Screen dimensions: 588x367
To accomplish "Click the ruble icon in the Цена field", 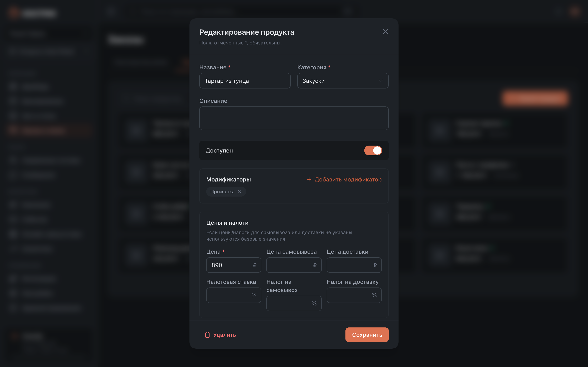I will 255,265.
